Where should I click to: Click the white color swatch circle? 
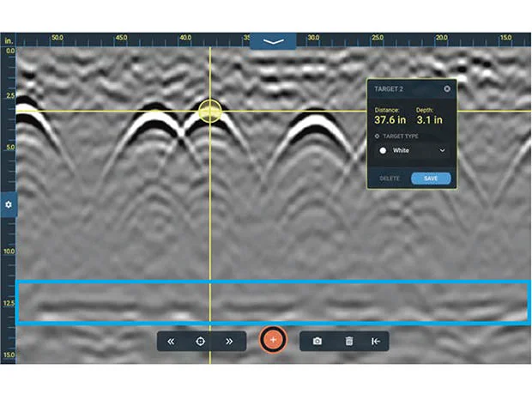click(x=383, y=150)
